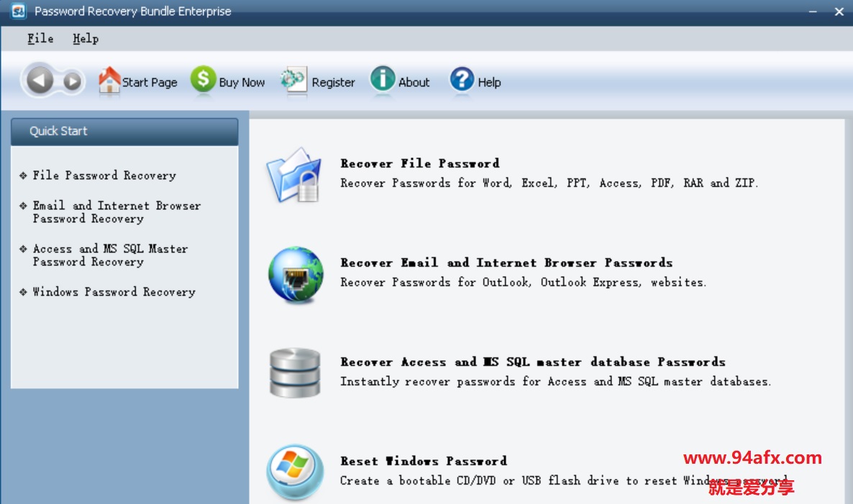Select Access and MS SQL Master Password Recovery
Viewport: 853px width, 504px height.
point(111,255)
